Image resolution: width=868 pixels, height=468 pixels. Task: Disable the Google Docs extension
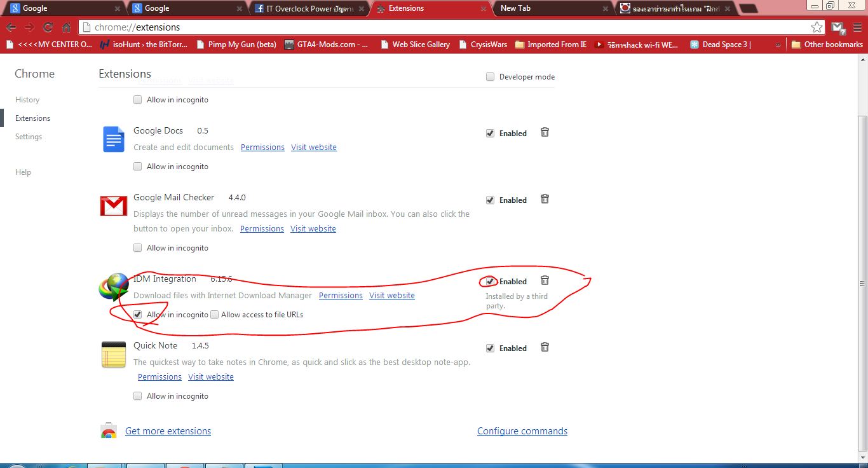point(490,134)
